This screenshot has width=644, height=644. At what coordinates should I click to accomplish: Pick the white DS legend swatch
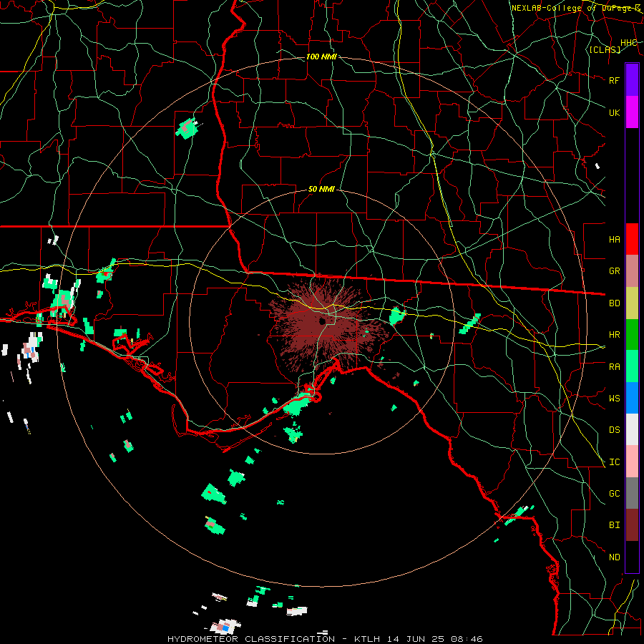pos(632,429)
